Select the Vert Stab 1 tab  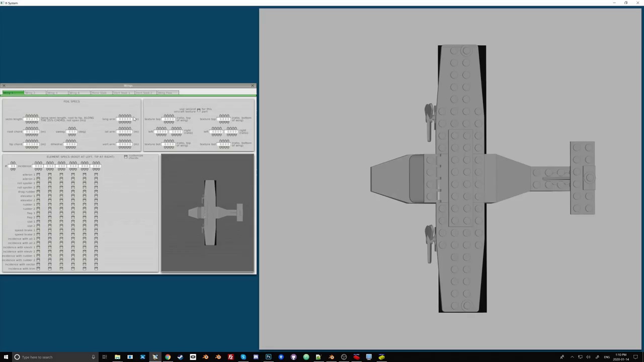(123, 93)
